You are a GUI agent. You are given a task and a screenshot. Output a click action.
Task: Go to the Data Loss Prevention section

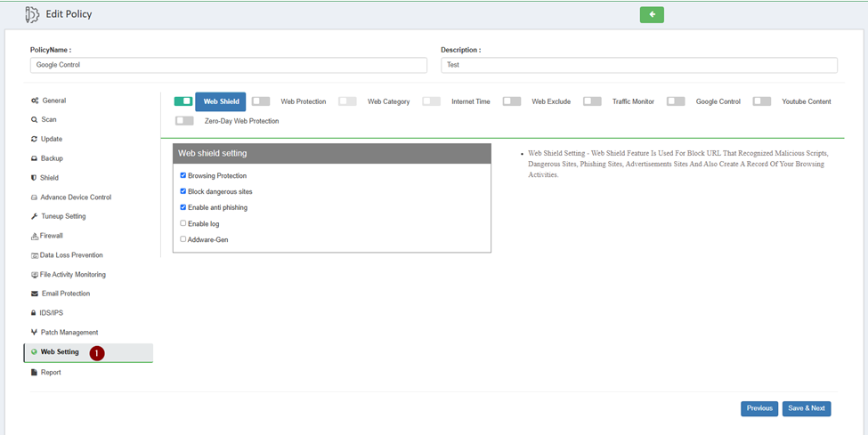71,255
